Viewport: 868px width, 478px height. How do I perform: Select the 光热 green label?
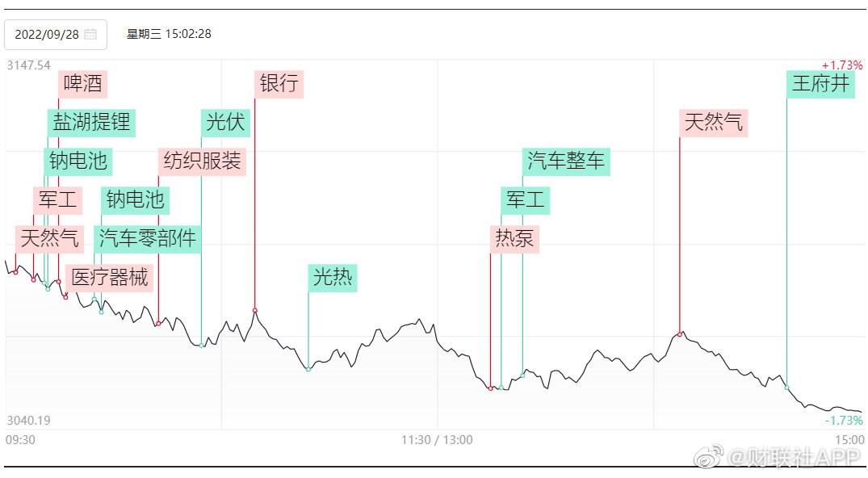click(x=333, y=278)
